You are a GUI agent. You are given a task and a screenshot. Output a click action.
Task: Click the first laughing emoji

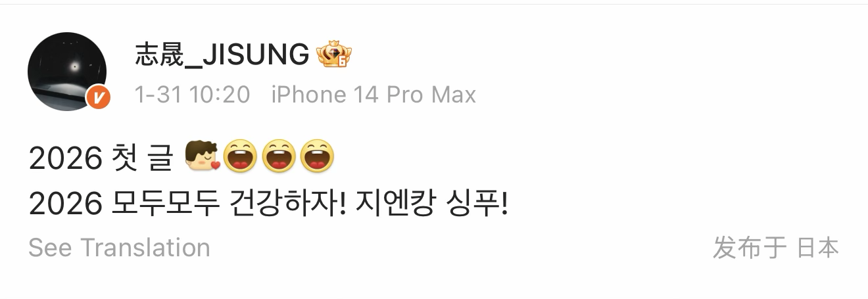[x=241, y=156]
